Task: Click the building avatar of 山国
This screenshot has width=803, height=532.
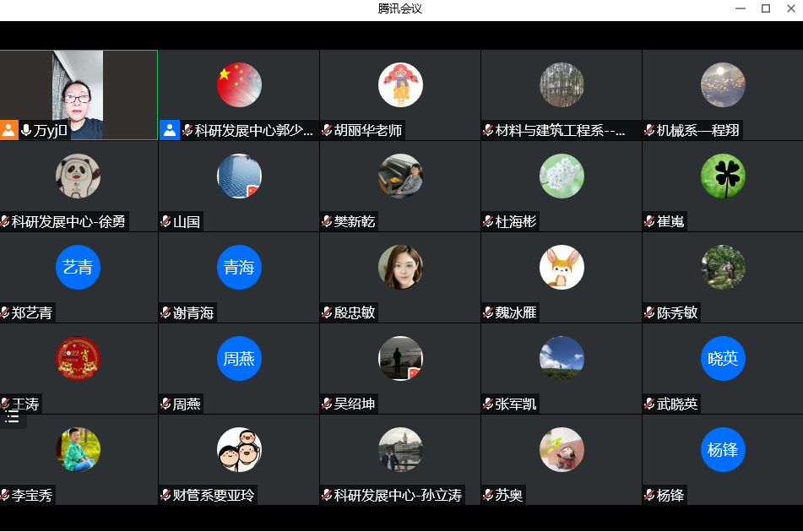Action: click(239, 176)
